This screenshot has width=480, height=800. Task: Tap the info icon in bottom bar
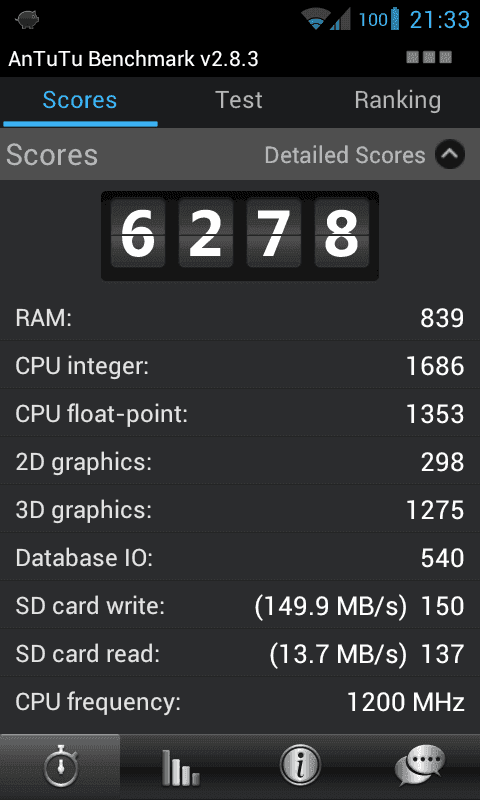300,766
